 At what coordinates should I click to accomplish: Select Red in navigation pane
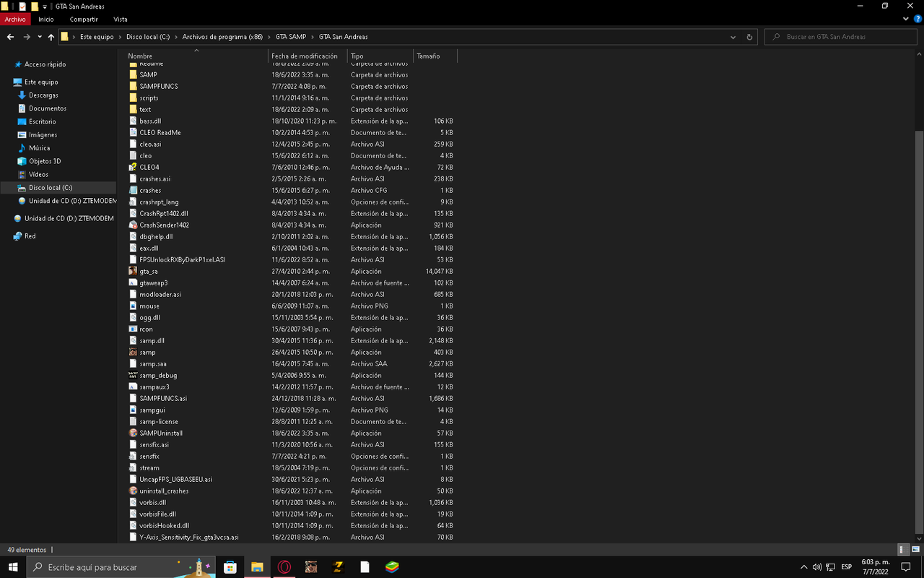(x=30, y=236)
